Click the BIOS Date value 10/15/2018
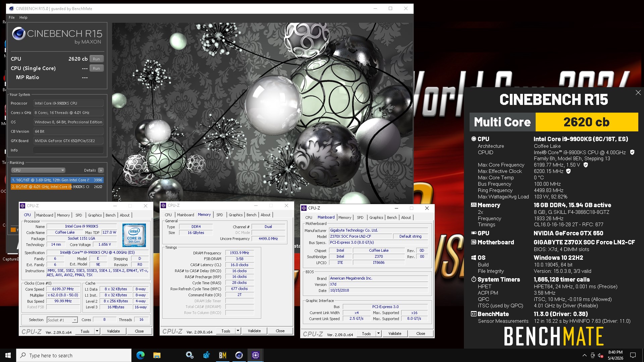 378,290
